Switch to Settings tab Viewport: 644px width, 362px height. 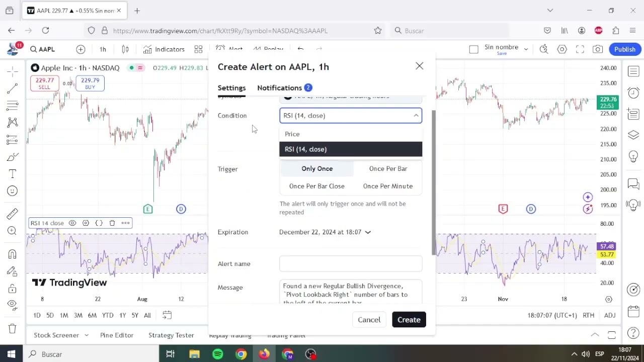pos(231,87)
